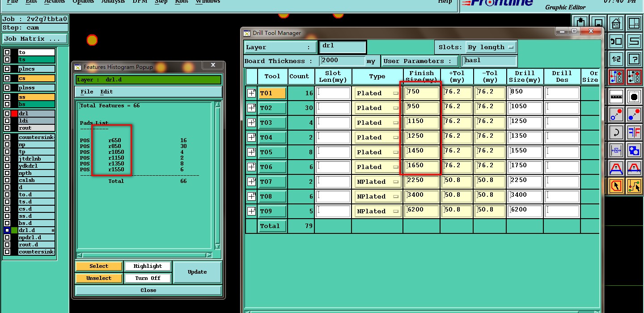Image resolution: width=644 pixels, height=313 pixels.
Task: Click the left blue-to-red move icon
Action: click(x=616, y=114)
